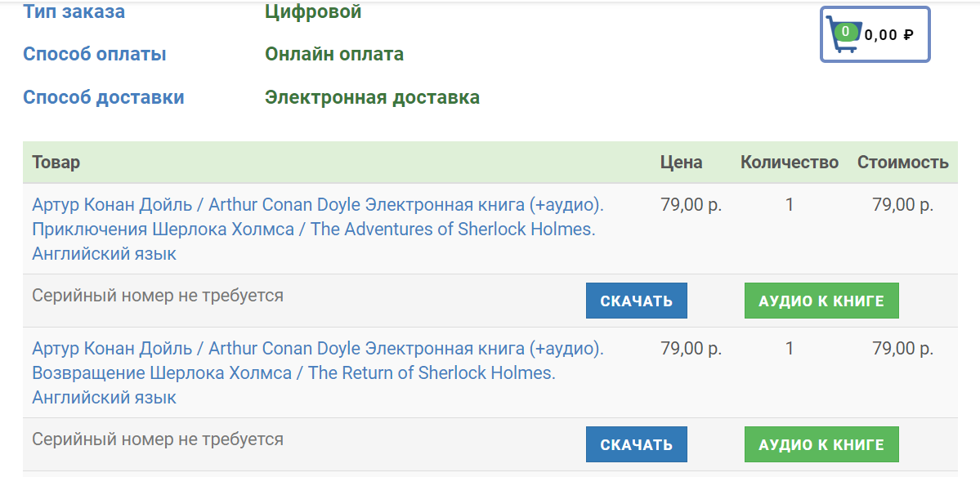Viewport: 980px width, 477px height.
Task: Select the Электронная доставка value text
Action: tap(373, 97)
